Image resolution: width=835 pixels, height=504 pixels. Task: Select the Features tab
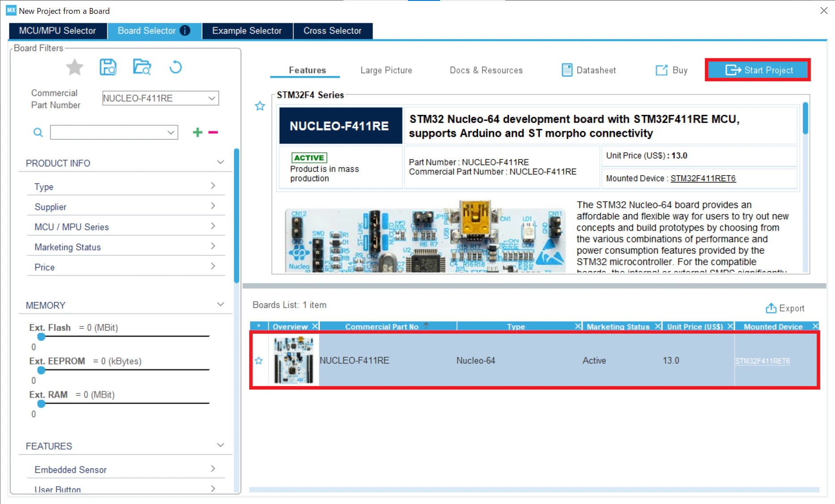307,70
